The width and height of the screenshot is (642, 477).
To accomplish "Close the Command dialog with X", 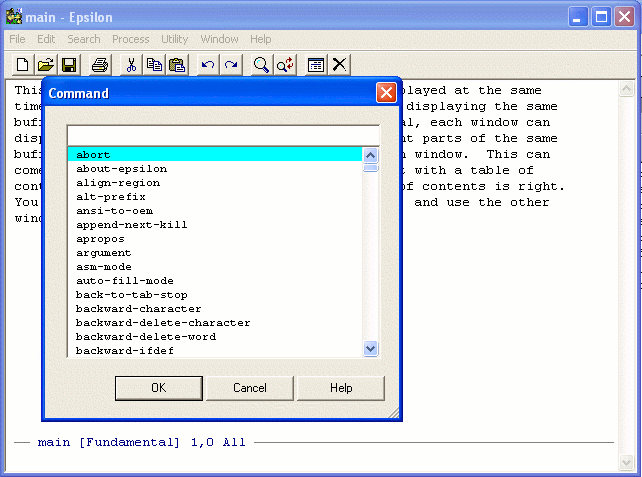I will (385, 93).
